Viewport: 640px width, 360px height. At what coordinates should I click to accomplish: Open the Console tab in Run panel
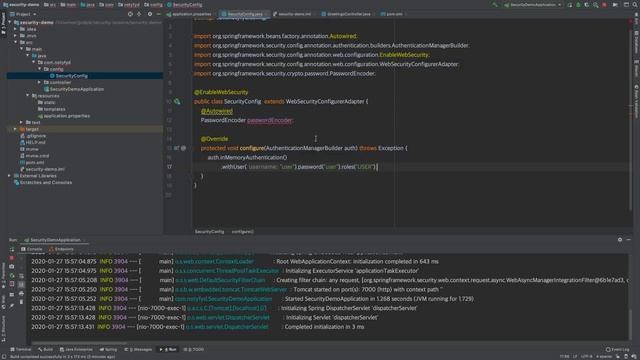31,249
